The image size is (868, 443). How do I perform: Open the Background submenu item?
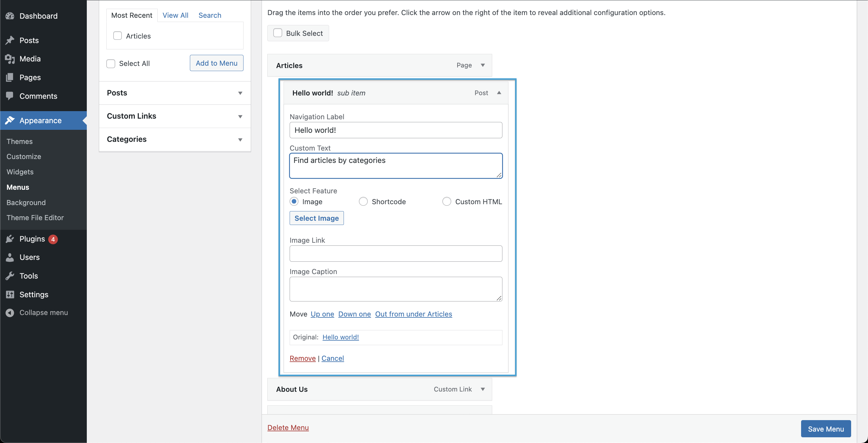(x=26, y=202)
